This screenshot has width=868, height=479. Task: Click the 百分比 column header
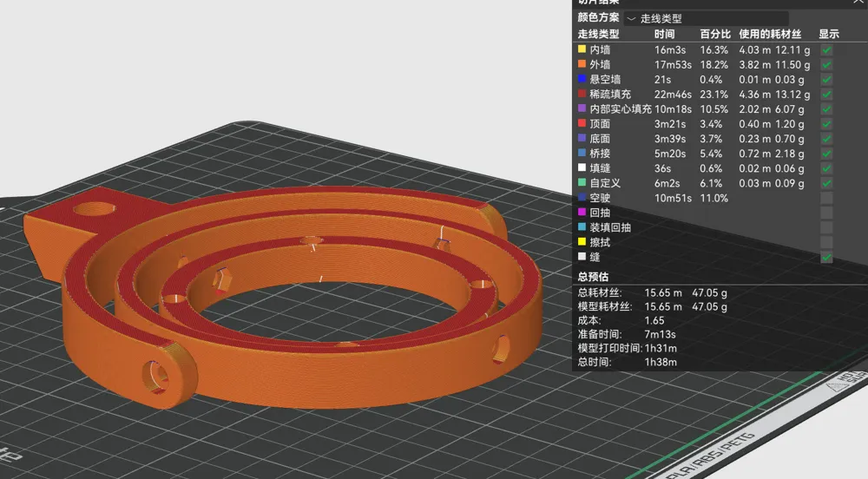tap(715, 35)
